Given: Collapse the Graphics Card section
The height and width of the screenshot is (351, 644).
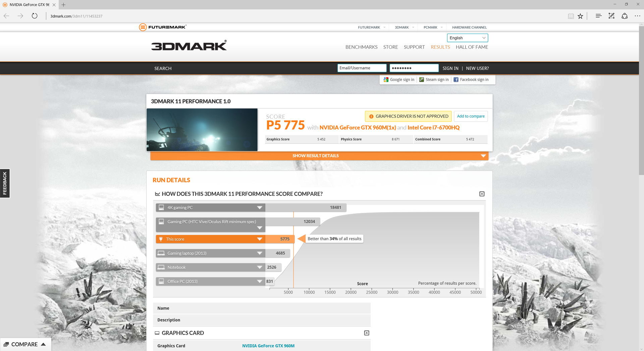Looking at the screenshot, I should pos(367,333).
